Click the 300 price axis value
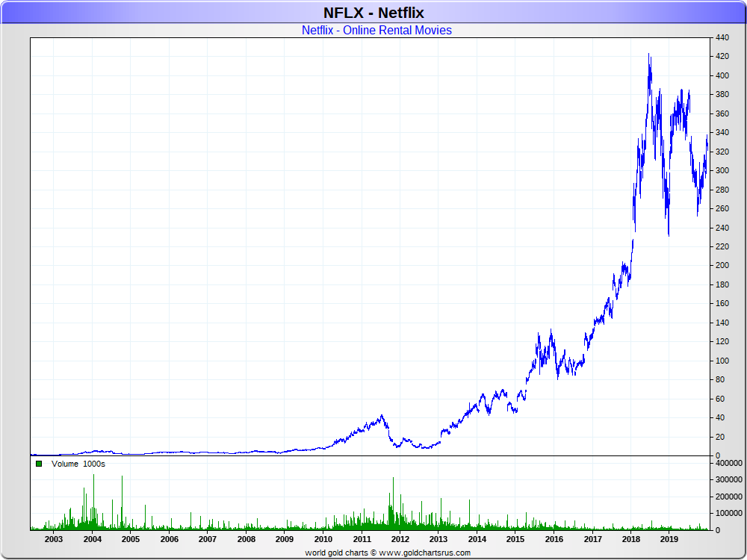This screenshot has height=560, width=747. tap(722, 170)
